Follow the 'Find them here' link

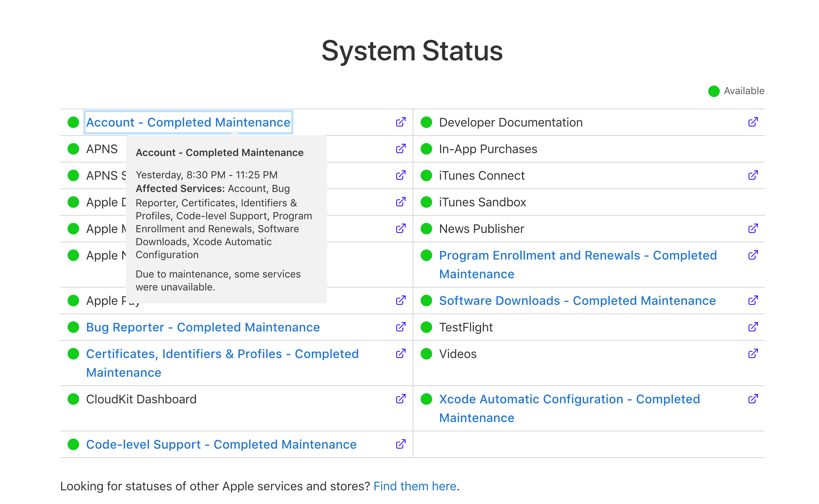[415, 486]
